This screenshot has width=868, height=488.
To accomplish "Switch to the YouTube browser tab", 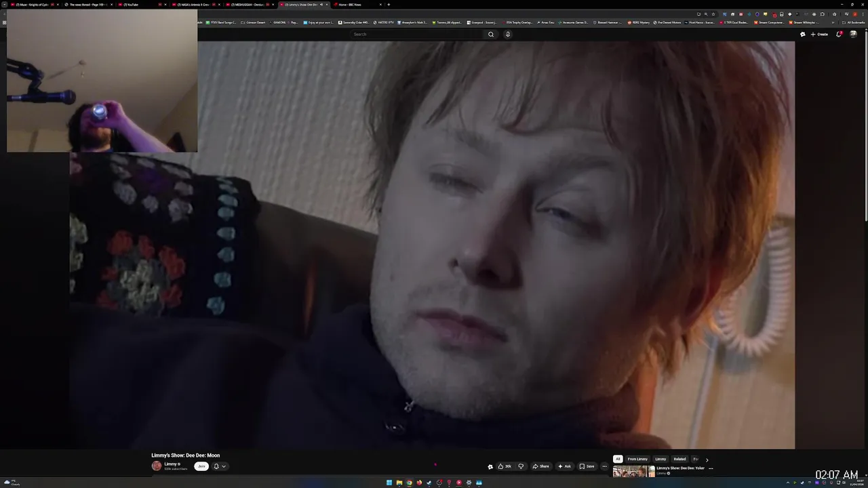I will pos(140,5).
